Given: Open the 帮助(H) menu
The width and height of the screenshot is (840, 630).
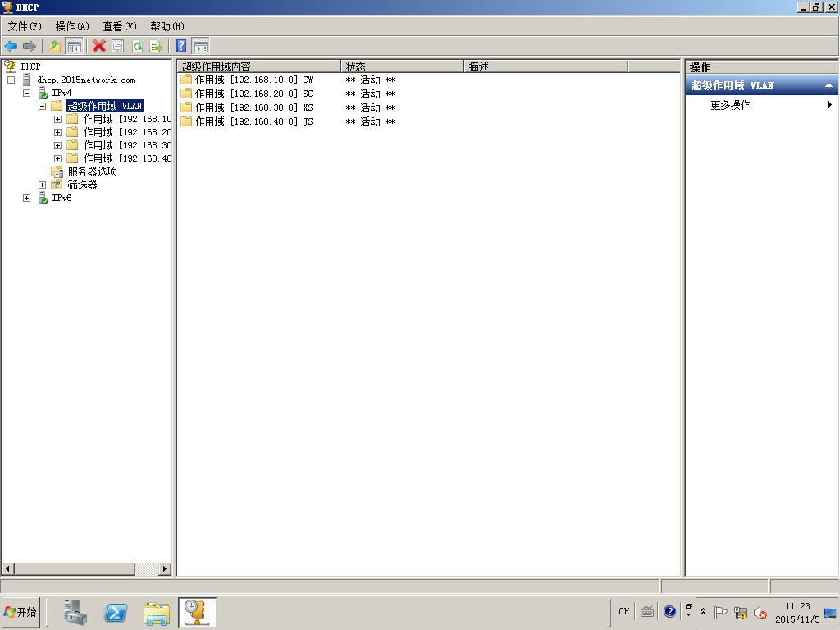Looking at the screenshot, I should click(167, 26).
